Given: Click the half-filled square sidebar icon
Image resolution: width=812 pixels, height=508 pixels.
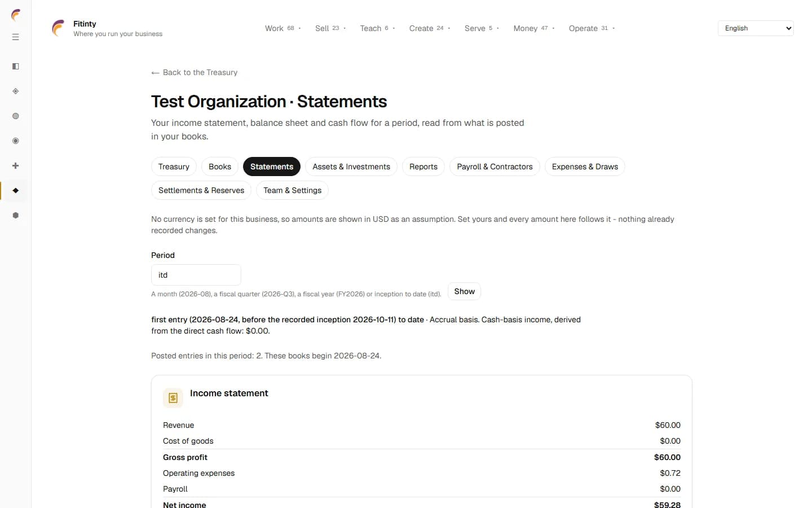Looking at the screenshot, I should pos(16,67).
